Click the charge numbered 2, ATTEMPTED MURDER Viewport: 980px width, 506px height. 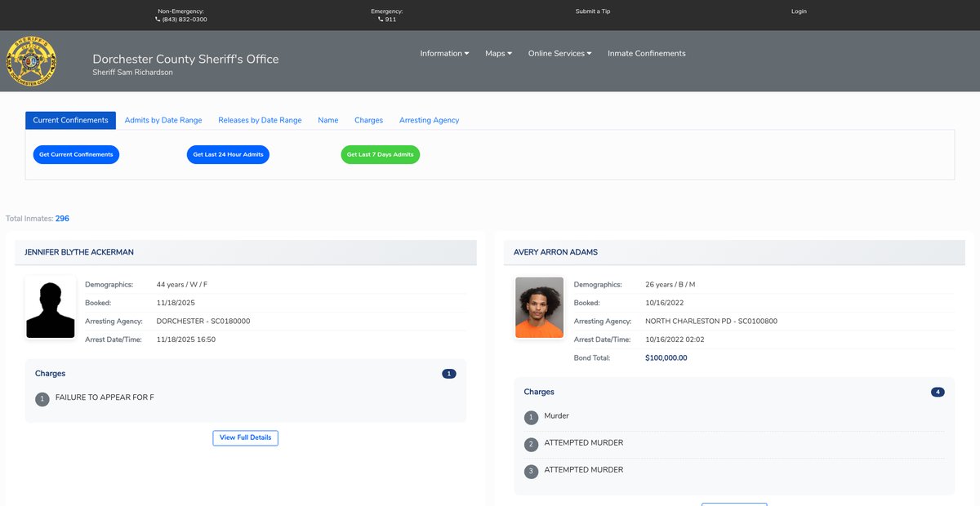click(x=733, y=444)
